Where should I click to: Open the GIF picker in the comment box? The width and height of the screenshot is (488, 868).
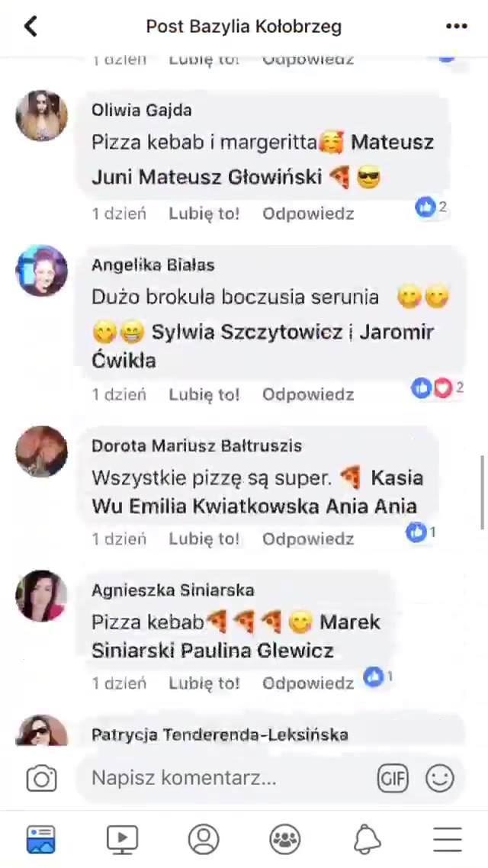[x=393, y=779]
